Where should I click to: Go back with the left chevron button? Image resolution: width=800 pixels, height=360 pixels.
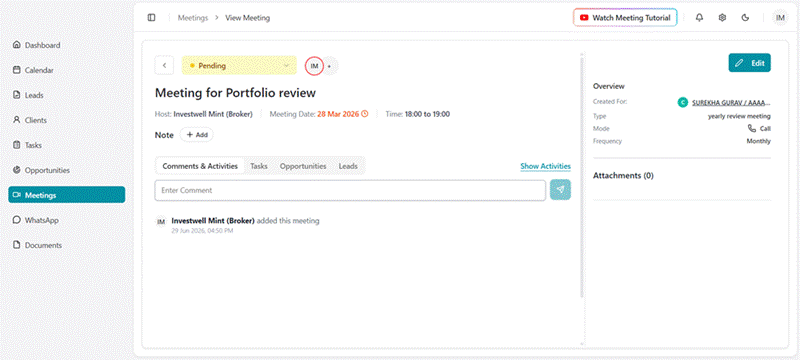[x=164, y=66]
